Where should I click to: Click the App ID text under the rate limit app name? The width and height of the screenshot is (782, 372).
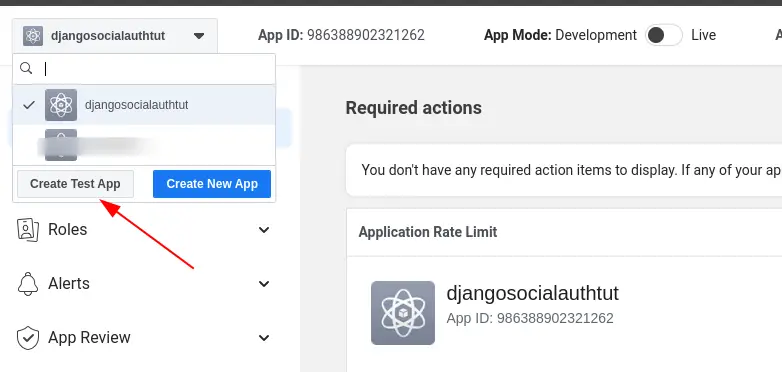[530, 318]
